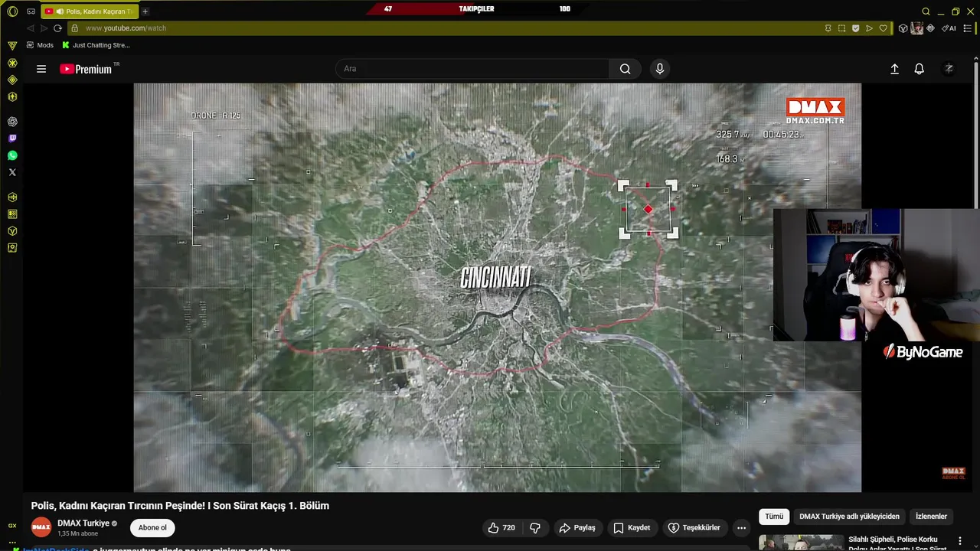Open the 'Just Chatting Stre...' bookmark

point(96,45)
